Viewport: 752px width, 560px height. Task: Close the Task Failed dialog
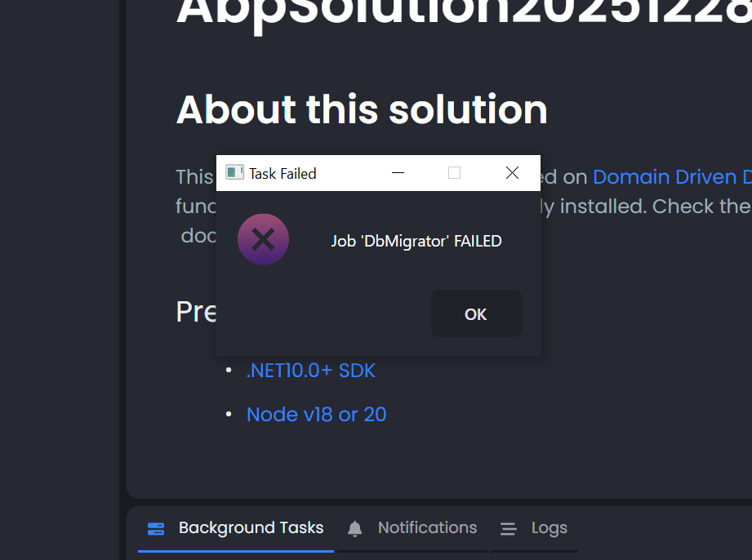pyautogui.click(x=512, y=172)
